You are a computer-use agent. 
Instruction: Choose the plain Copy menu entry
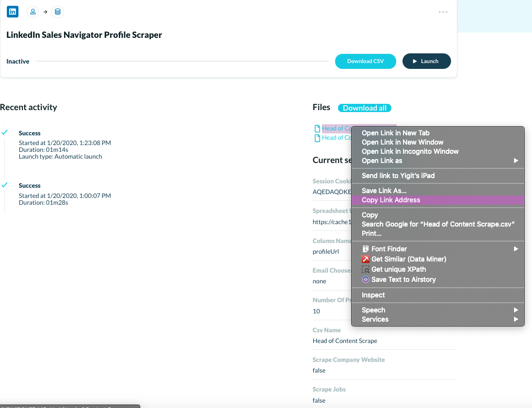pos(438,215)
